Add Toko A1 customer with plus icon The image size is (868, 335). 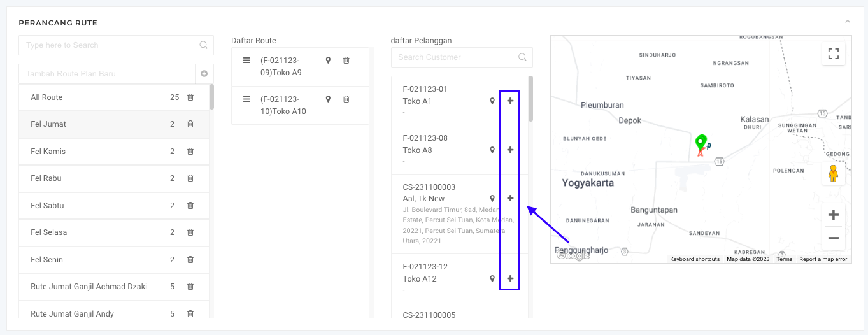[x=510, y=101]
